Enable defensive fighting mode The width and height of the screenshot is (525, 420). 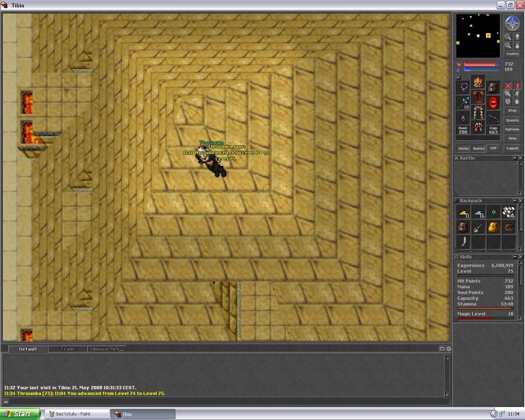[508, 102]
